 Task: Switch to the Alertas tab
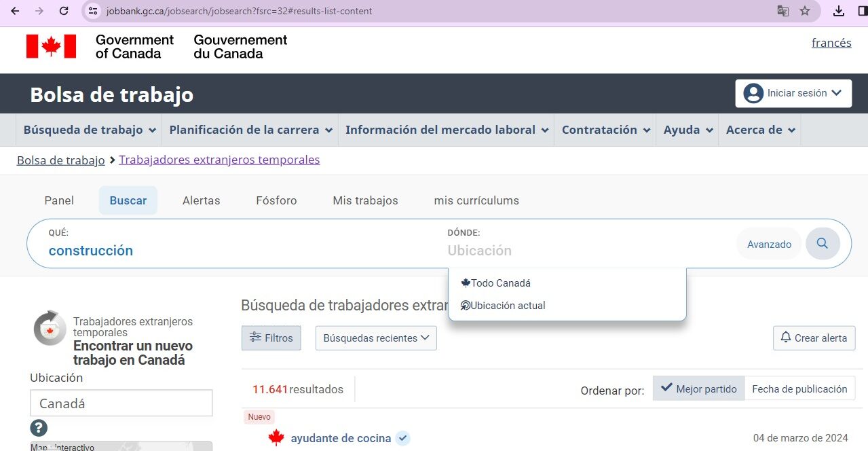(201, 200)
